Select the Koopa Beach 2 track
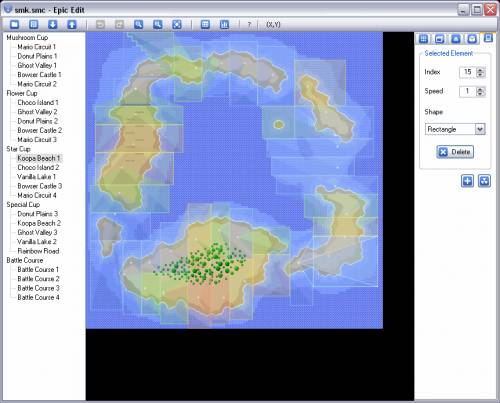This screenshot has width=500, height=403. [x=39, y=223]
